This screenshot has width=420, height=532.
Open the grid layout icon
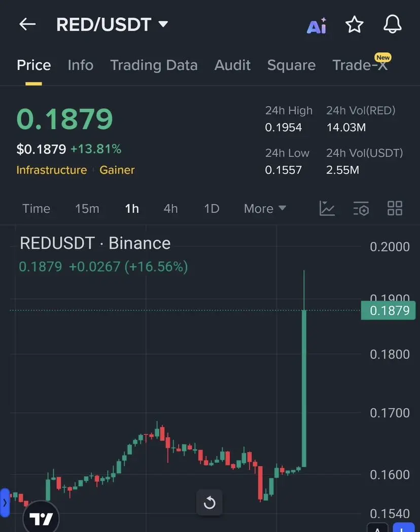click(x=395, y=208)
